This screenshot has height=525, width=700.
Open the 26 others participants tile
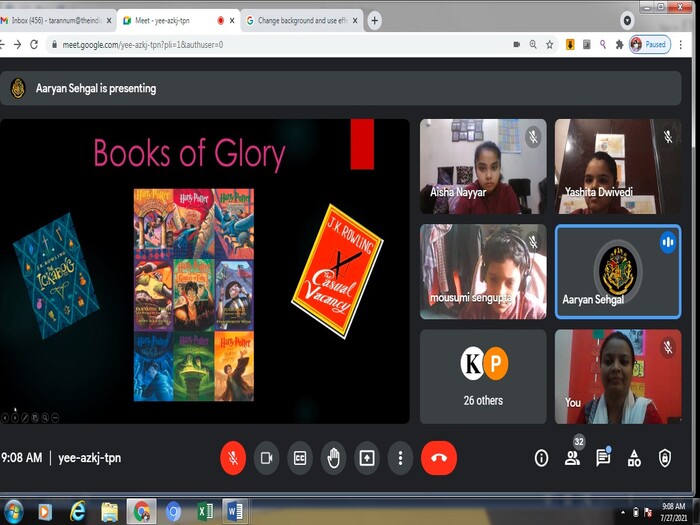[483, 377]
